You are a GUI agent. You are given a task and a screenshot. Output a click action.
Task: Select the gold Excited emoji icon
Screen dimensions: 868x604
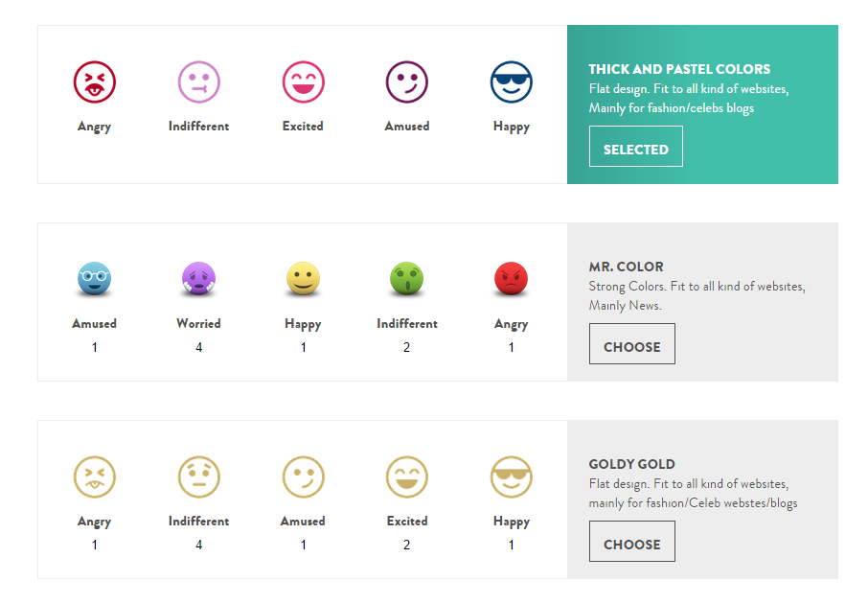pos(407,477)
